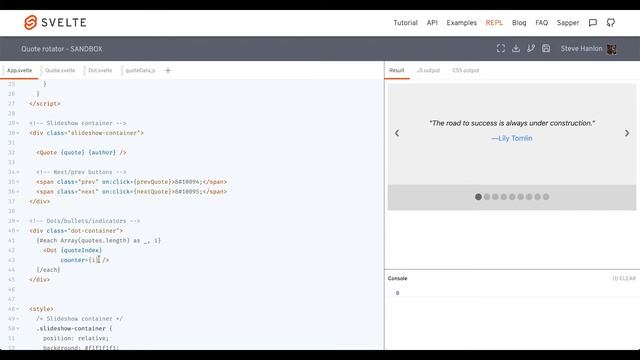This screenshot has height=360, width=640.
Task: Place cursor on the '<Quote {quote} {author} />' line
Action: pyautogui.click(x=82, y=153)
